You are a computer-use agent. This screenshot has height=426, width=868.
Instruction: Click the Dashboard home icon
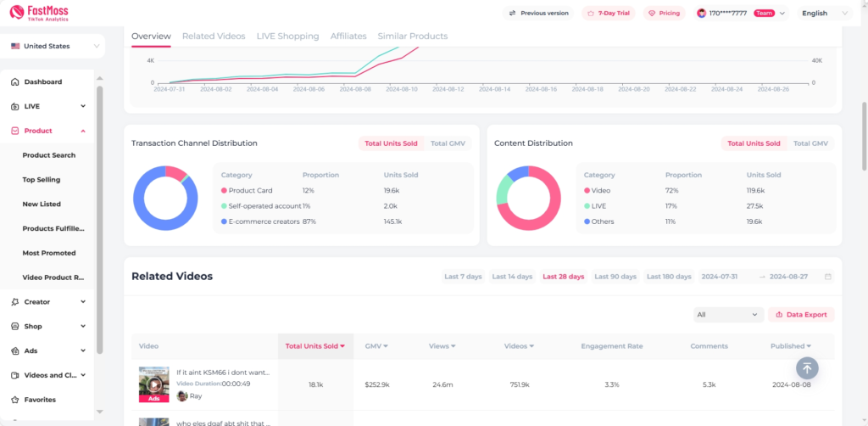[15, 82]
